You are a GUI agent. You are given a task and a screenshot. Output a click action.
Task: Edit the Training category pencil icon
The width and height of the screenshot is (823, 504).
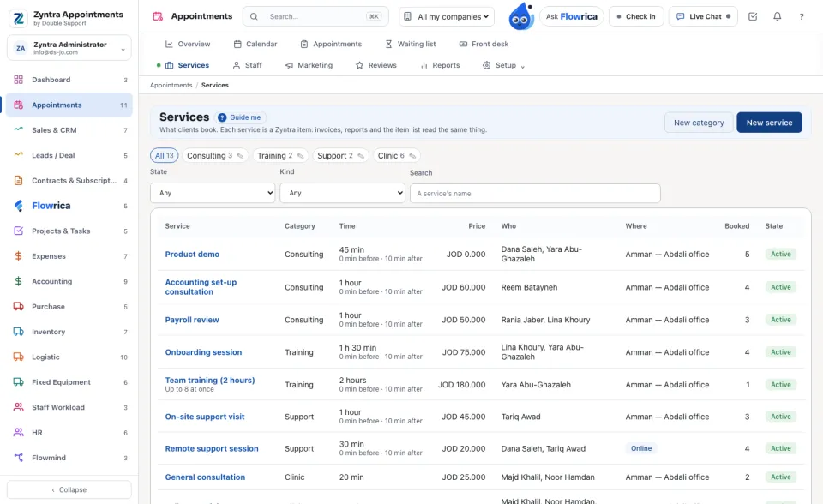300,156
